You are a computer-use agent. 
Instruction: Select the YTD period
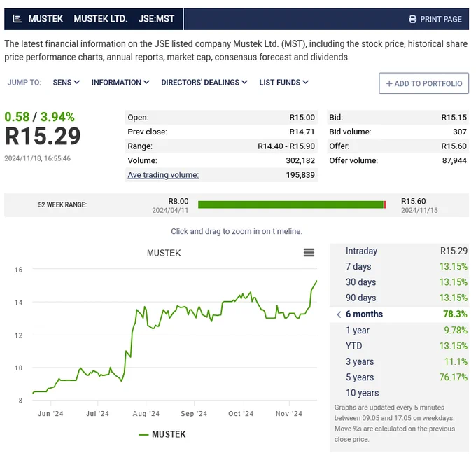[399, 346]
